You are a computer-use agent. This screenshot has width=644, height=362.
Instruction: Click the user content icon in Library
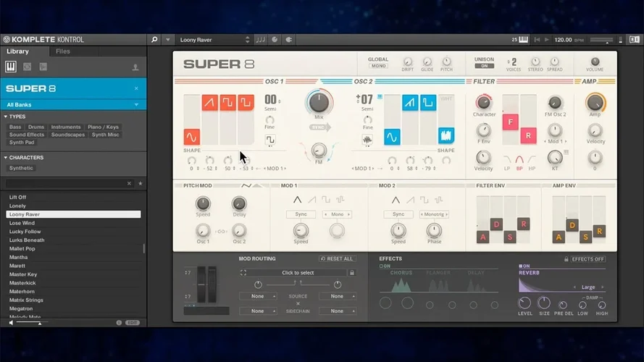pyautogui.click(x=135, y=67)
